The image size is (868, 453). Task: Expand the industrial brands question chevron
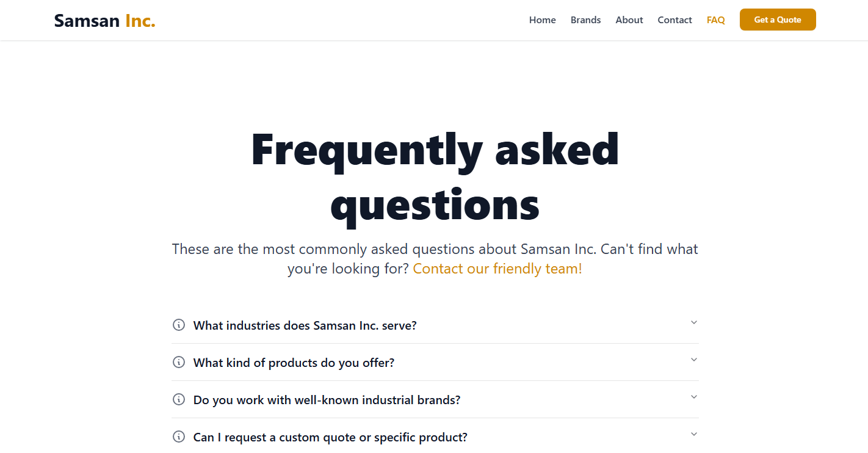(x=693, y=397)
